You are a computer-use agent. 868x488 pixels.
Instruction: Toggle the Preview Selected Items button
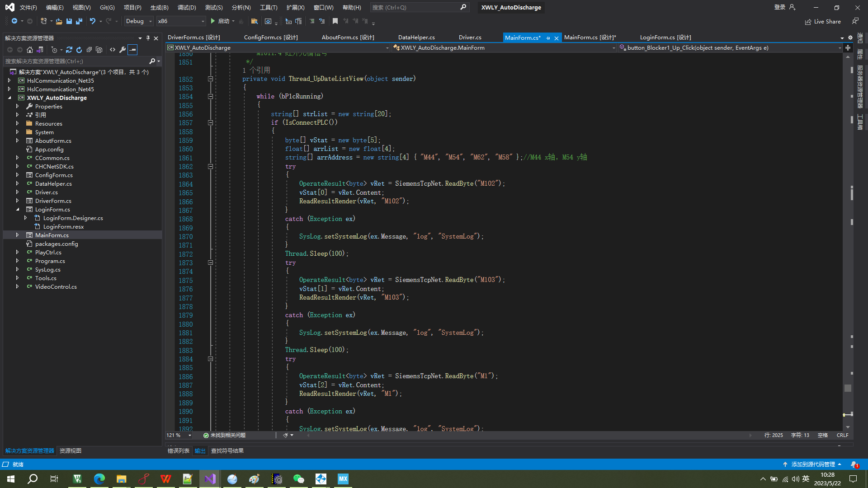coord(132,50)
